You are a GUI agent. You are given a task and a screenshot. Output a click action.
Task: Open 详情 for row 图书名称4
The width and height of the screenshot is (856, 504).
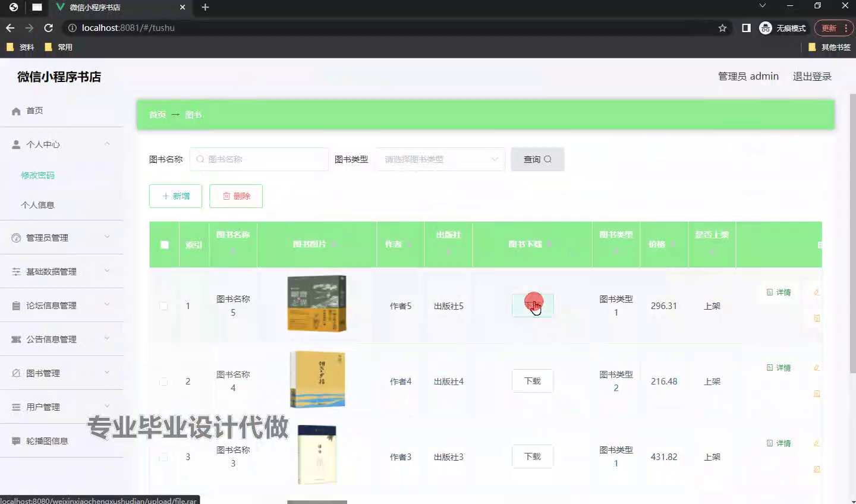pos(779,368)
